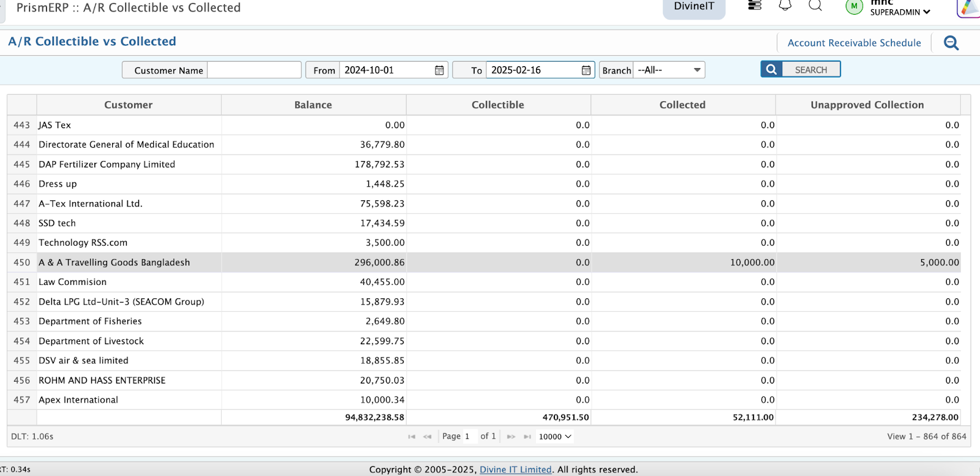Select ROHM AND HASS ENTERPRISE row
Screen dimensions: 980x476
[484, 380]
